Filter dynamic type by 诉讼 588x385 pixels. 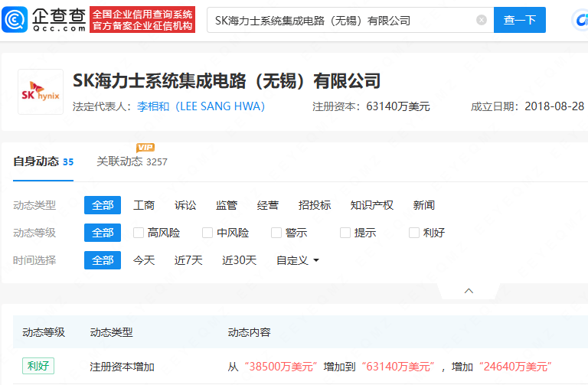click(x=185, y=205)
